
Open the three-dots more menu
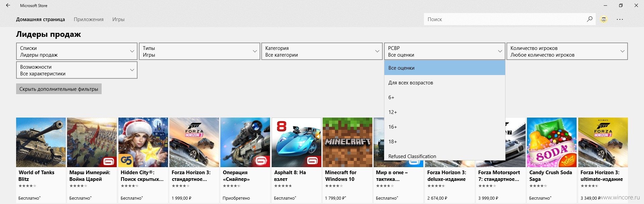[620, 19]
